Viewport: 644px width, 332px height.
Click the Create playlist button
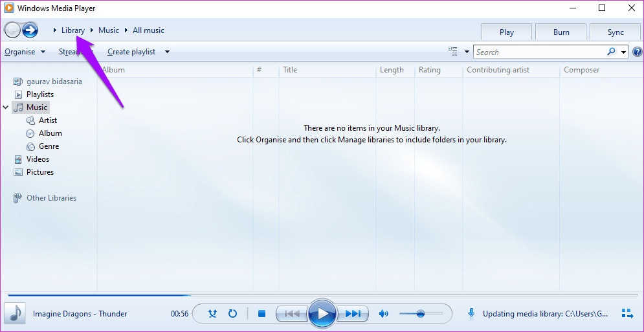[131, 52]
